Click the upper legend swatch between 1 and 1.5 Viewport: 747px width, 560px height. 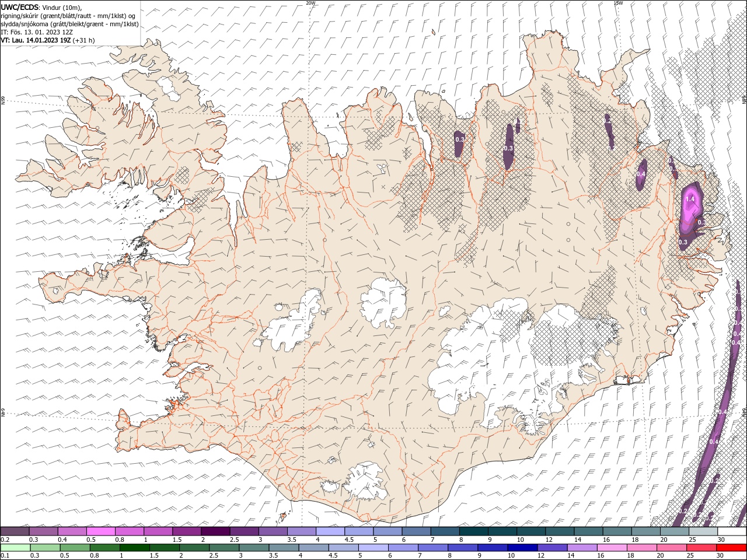(x=158, y=531)
